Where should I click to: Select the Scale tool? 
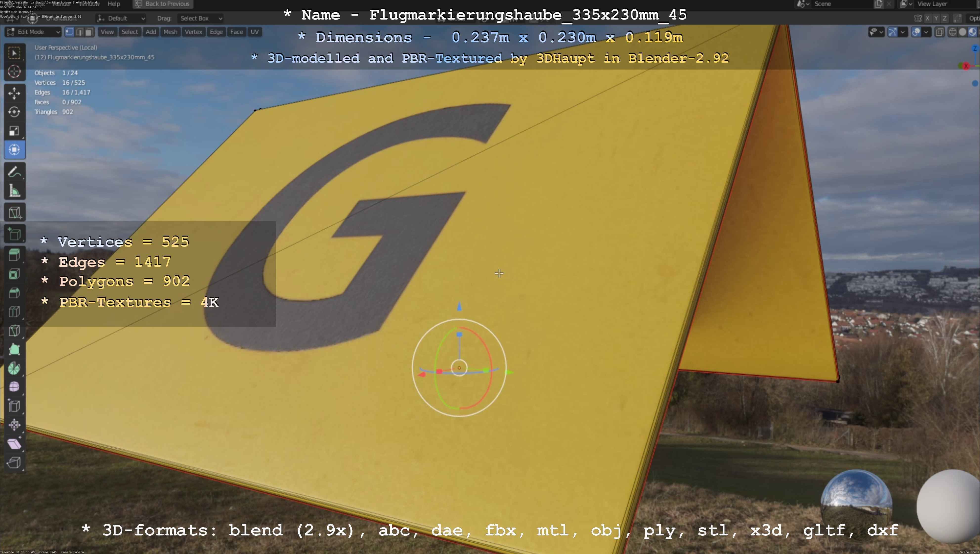[x=14, y=131]
